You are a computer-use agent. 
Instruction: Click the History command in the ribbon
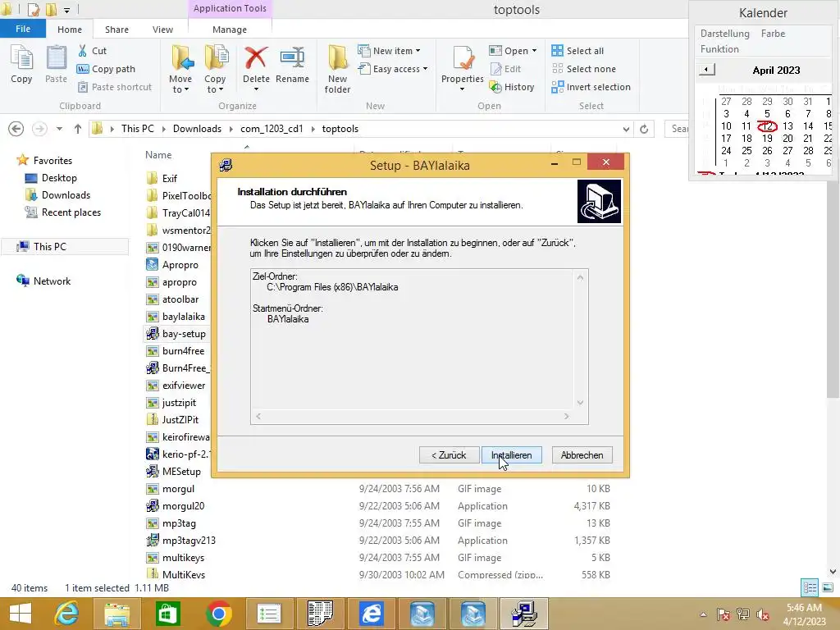tap(512, 87)
